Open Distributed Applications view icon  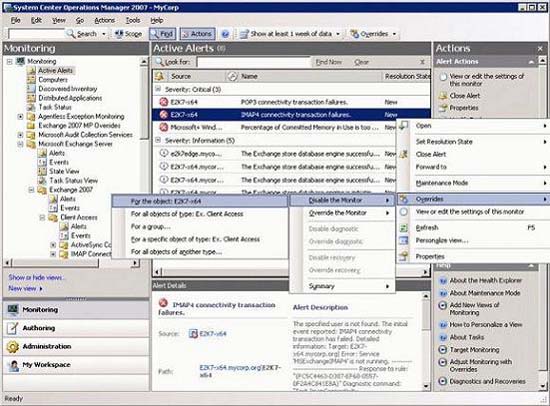pos(32,98)
